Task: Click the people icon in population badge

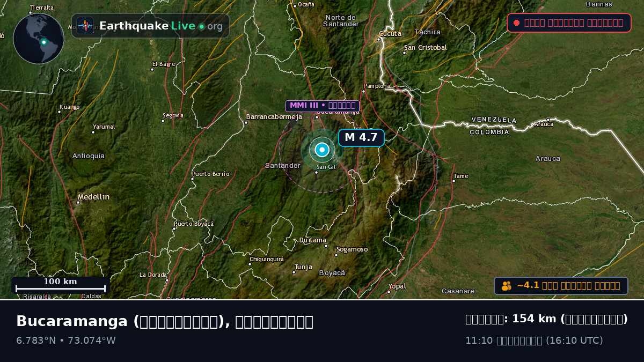Action: coord(507,286)
